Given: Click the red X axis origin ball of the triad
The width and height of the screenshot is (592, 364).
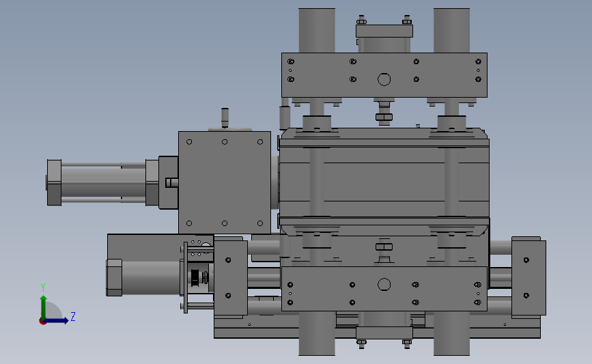Looking at the screenshot, I should click(42, 322).
